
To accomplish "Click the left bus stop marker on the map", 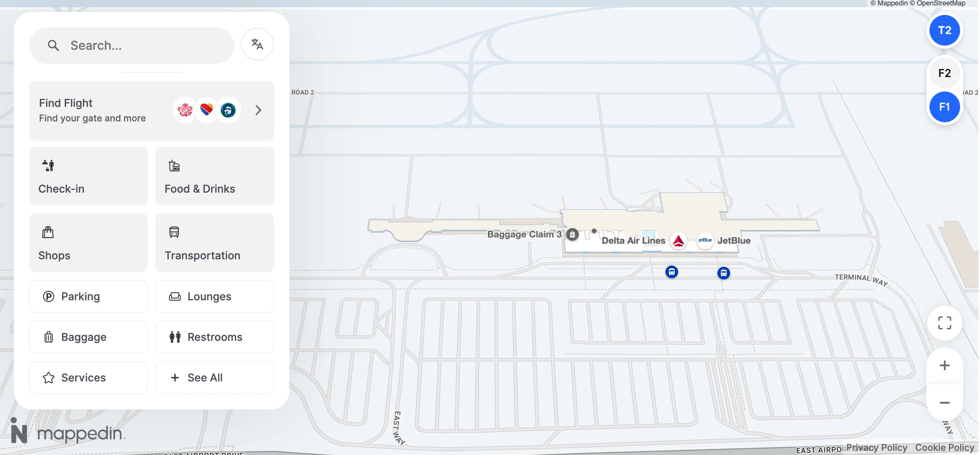I will [671, 272].
